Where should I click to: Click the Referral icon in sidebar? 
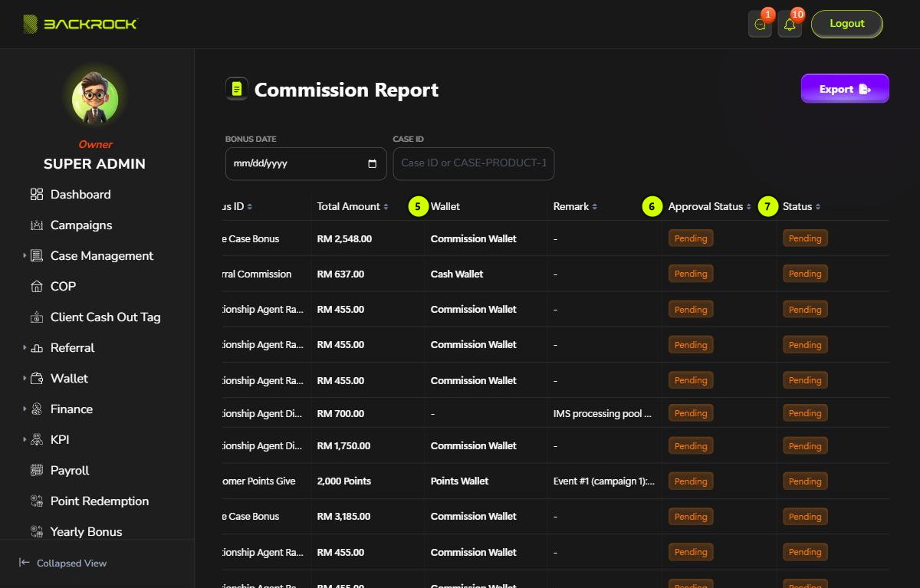coord(36,348)
